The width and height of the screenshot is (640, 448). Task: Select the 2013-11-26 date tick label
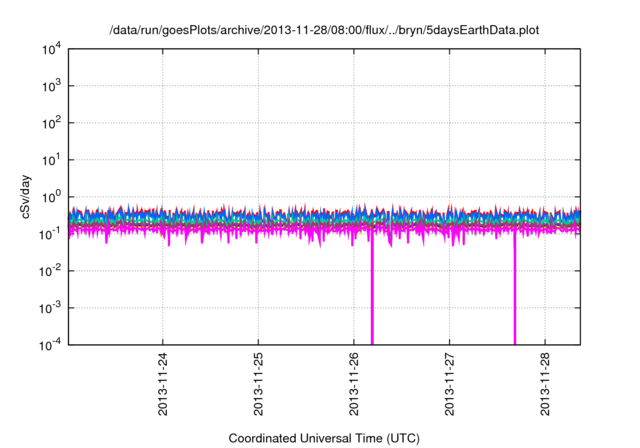tap(354, 385)
